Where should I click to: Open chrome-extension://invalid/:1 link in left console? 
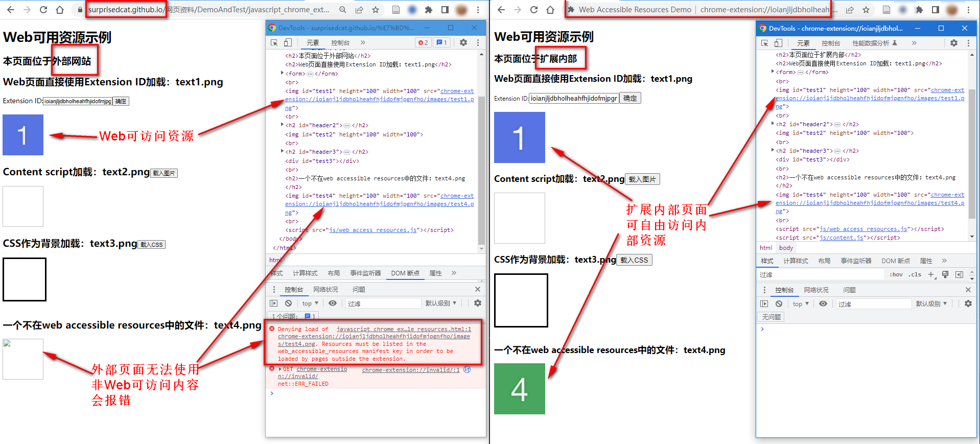point(411,370)
